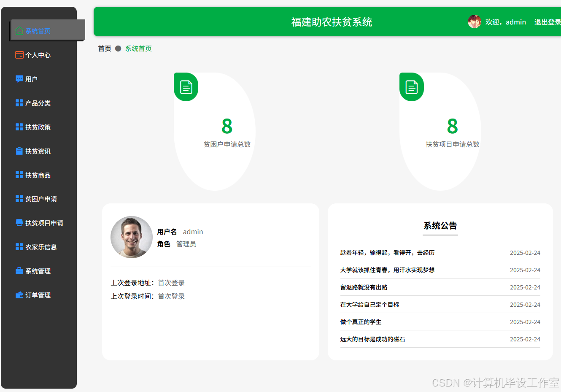Screen dimensions: 561x392
Task: Click the document icon on 扶贫项目申请总数 card
Action: pyautogui.click(x=412, y=87)
